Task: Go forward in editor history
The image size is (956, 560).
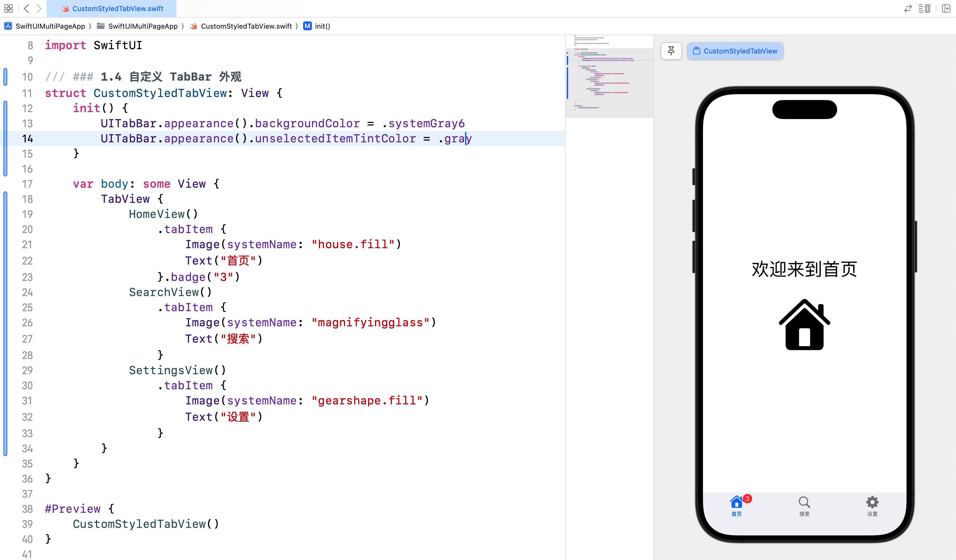Action: [39, 8]
